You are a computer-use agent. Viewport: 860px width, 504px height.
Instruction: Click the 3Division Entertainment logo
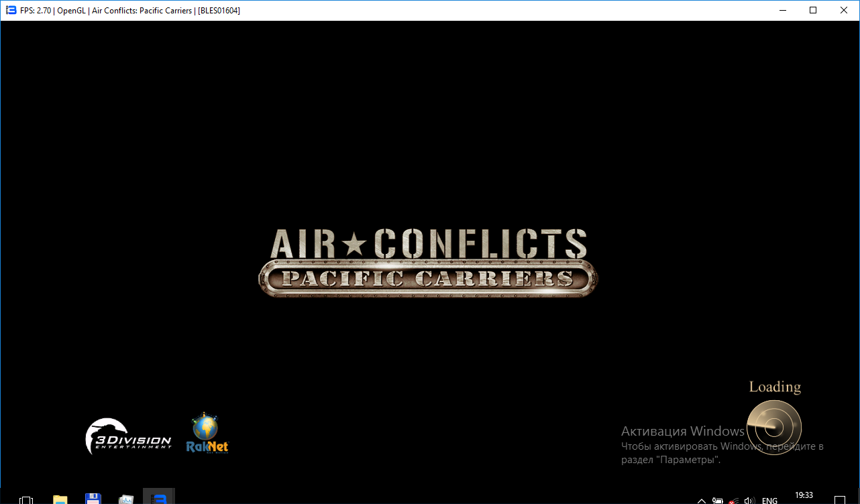pyautogui.click(x=128, y=436)
